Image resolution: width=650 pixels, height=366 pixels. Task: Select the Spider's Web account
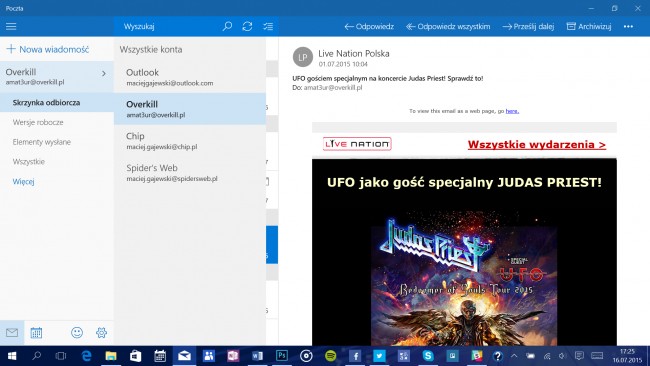coord(190,172)
